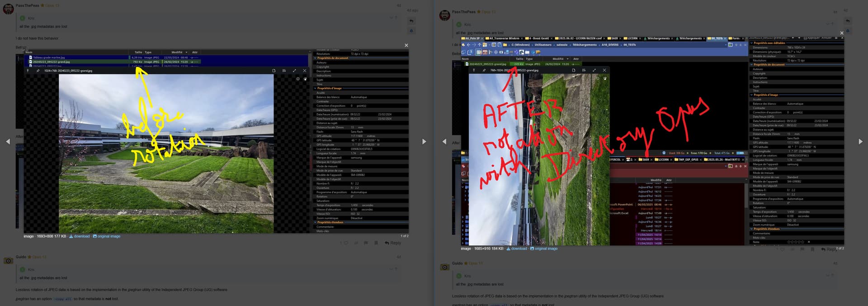Viewport: 868px width, 306px height.
Task: Click the Free: 170 Go status entry
Action: coord(699,153)
